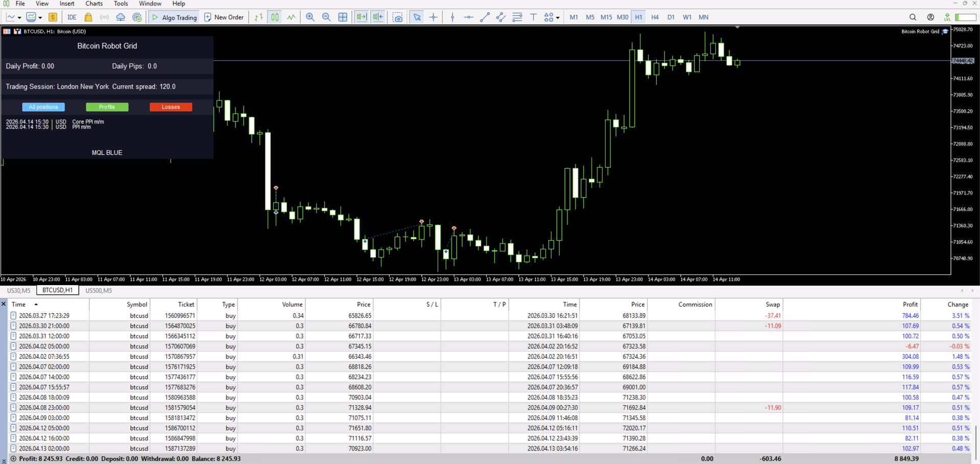Open the dollar-sign Market Watch icon
The width and height of the screenshot is (980, 464).
(x=53, y=17)
